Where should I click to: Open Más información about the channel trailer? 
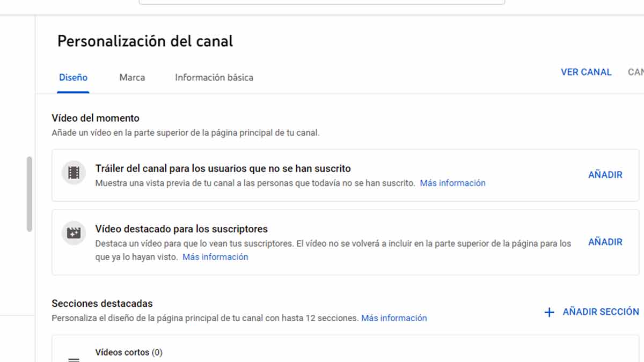coord(452,183)
